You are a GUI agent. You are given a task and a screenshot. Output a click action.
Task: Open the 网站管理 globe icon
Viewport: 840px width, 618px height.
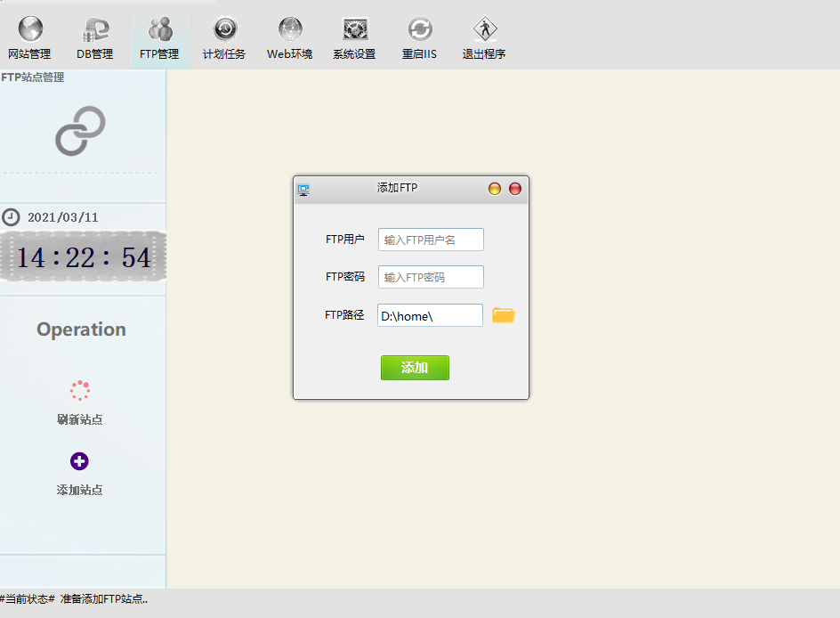(x=30, y=29)
